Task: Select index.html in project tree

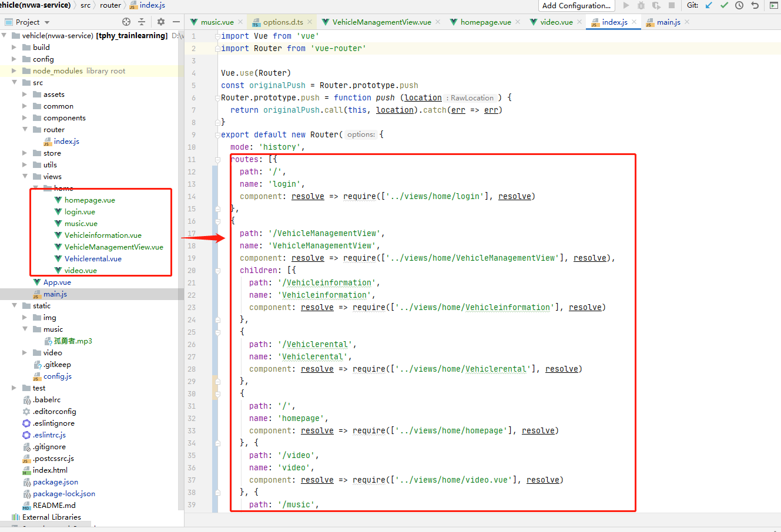Action: coord(50,470)
